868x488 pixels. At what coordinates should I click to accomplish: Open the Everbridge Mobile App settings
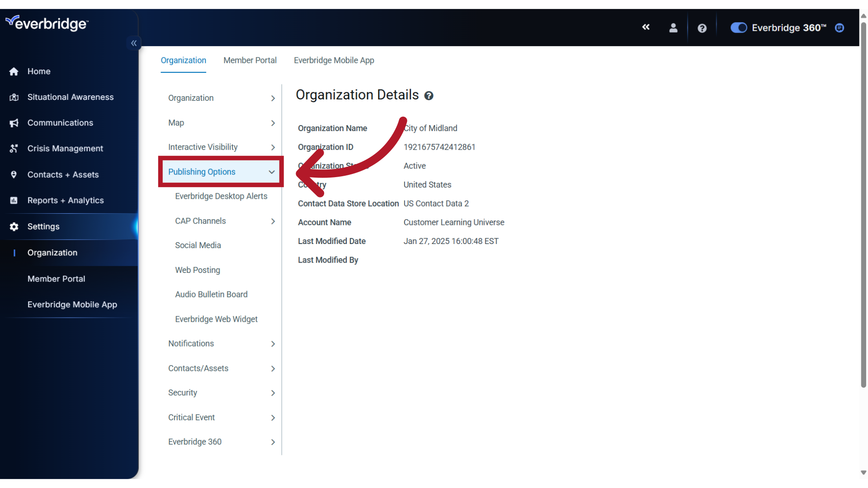72,305
